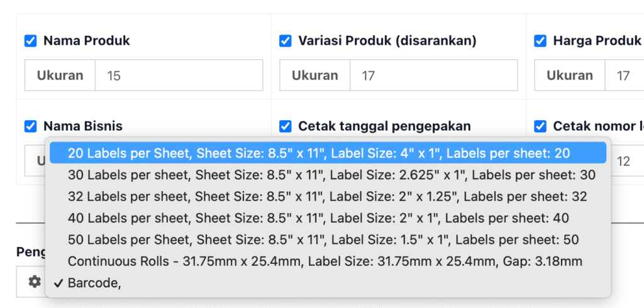The height and width of the screenshot is (308, 644).
Task: Click the Harga Produk size input field
Action: [626, 75]
